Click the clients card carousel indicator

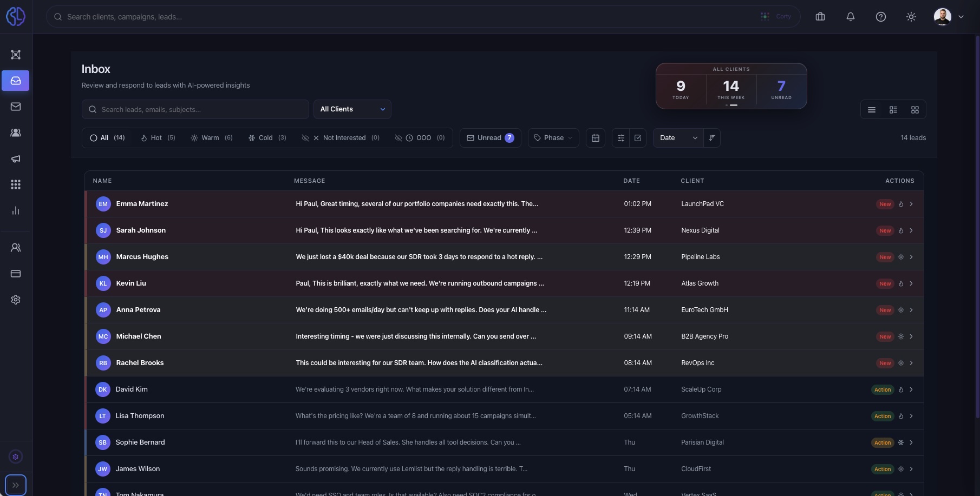(x=731, y=105)
